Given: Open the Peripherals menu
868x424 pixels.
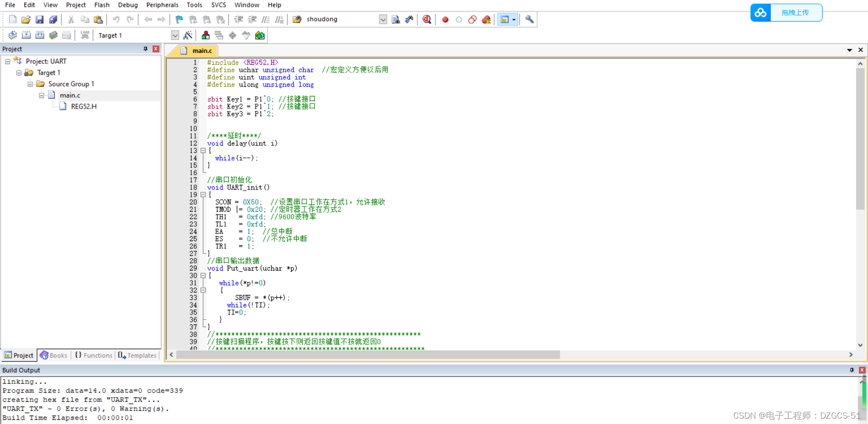Looking at the screenshot, I should [162, 5].
